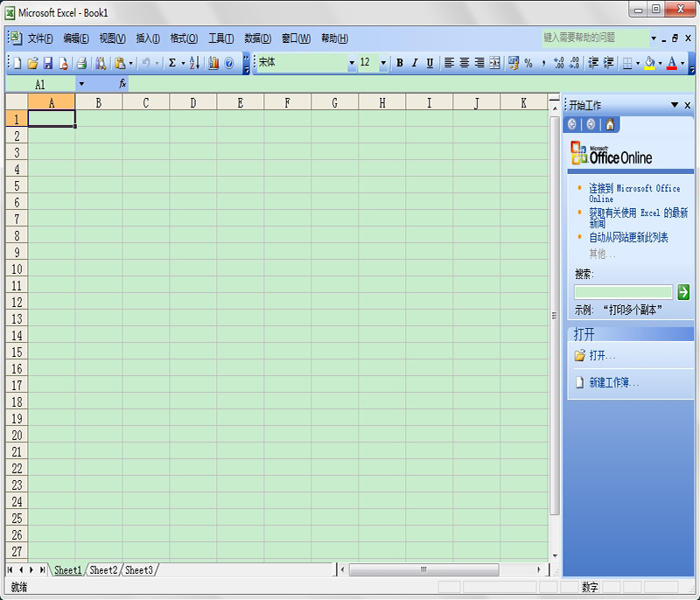Toggle Align Right
Viewport: 700px width, 600px height.
click(479, 63)
